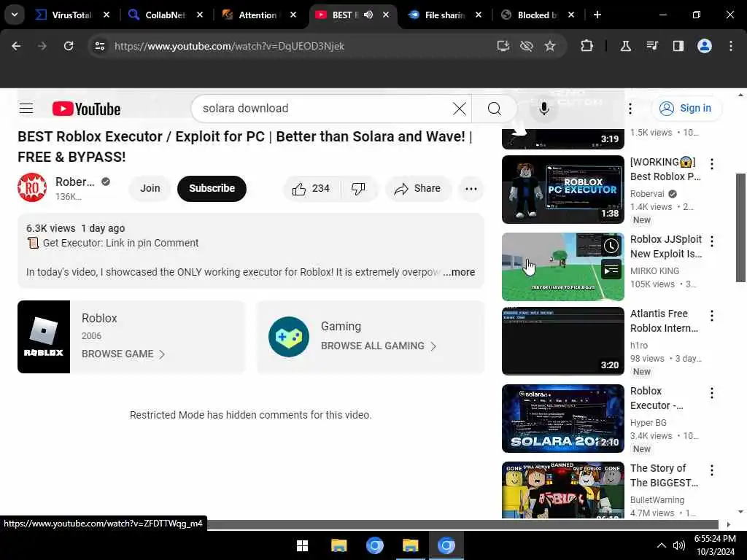Open the Windows Start menu
This screenshot has width=747, height=560.
(x=303, y=545)
